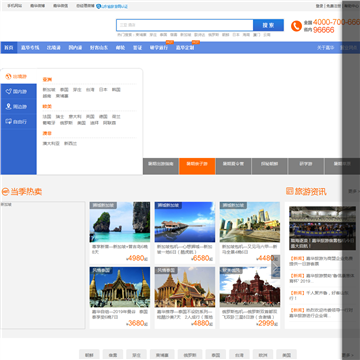Open 好客山东 in the navigation bar
Image resolution: width=360 pixels, height=360 pixels.
point(99,48)
